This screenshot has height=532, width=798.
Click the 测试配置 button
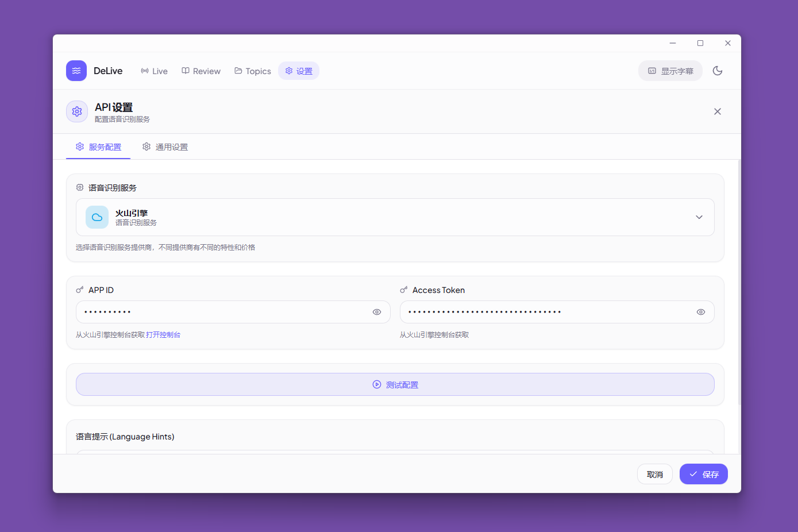[x=395, y=384]
